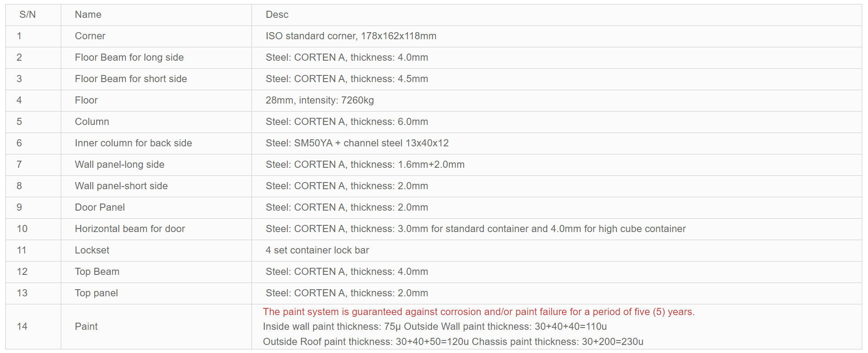Image resolution: width=868 pixels, height=353 pixels.
Task: Select the ISO standard corner description
Action: [x=351, y=36]
